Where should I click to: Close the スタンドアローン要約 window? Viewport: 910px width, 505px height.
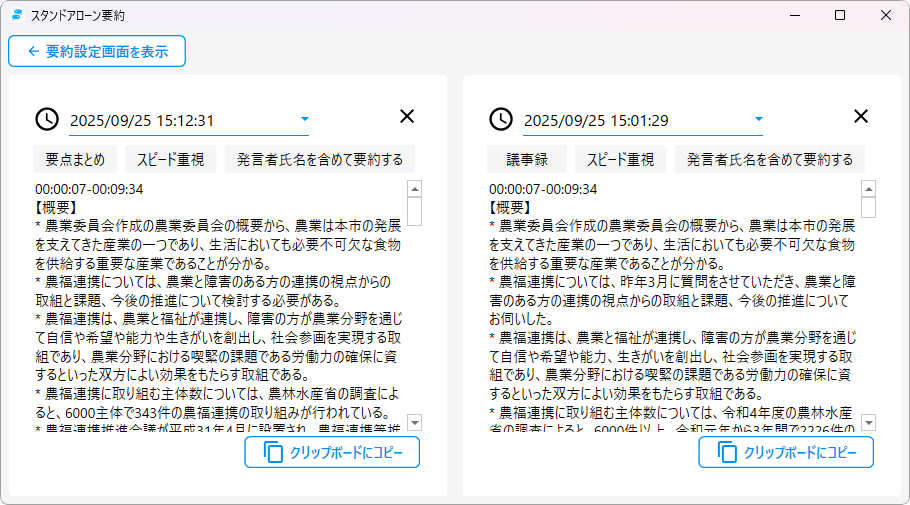click(x=886, y=15)
